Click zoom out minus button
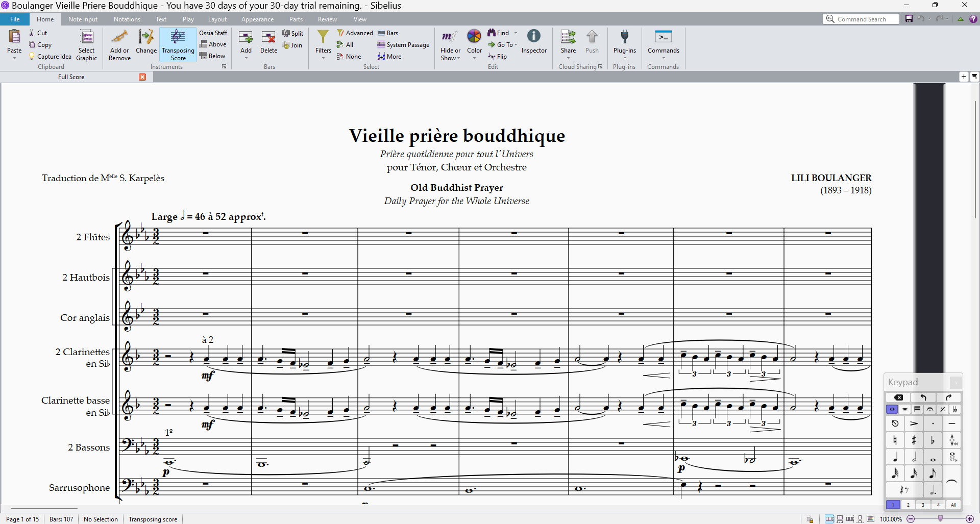The width and height of the screenshot is (980, 524). click(910, 519)
